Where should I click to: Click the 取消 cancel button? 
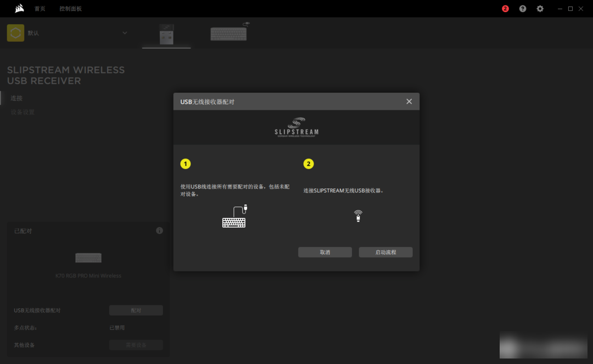click(x=325, y=252)
